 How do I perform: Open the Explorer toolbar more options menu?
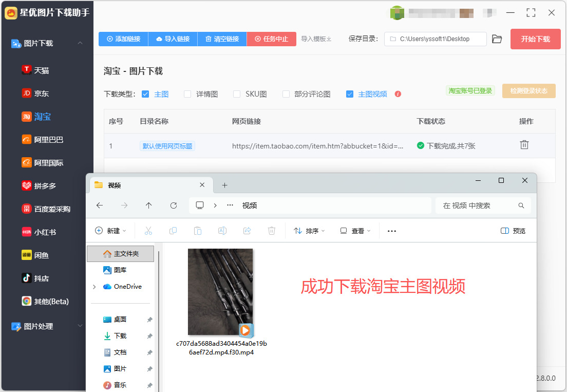[392, 231]
